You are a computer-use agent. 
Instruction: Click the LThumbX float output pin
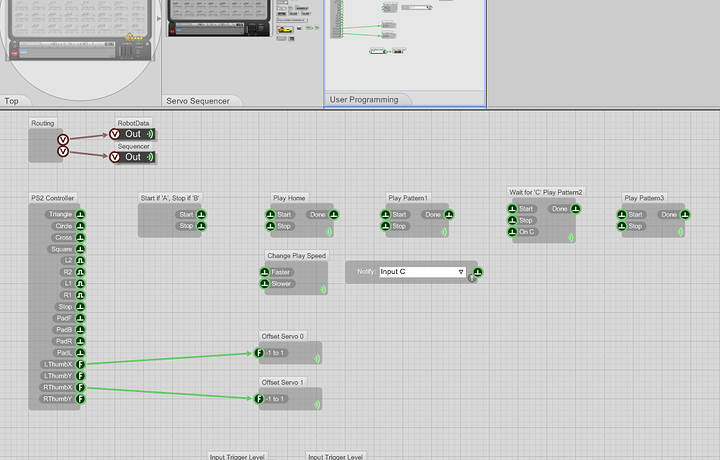click(80, 364)
